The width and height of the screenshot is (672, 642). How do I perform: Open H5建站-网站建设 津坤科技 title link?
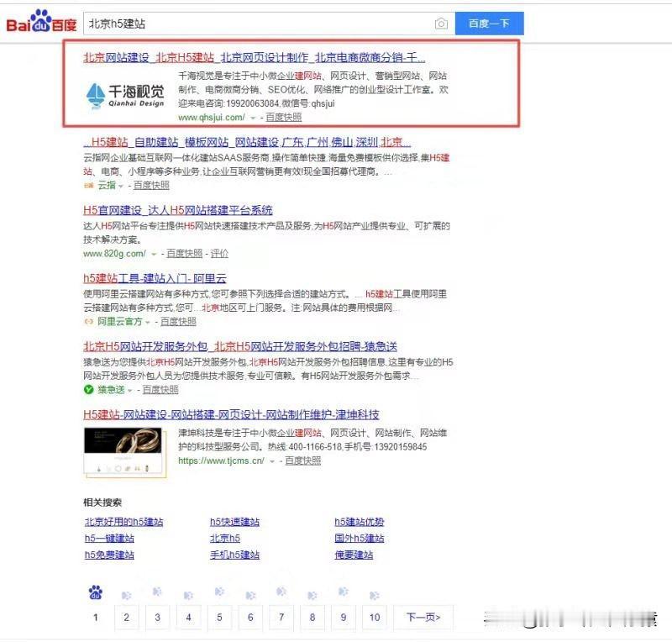232,415
